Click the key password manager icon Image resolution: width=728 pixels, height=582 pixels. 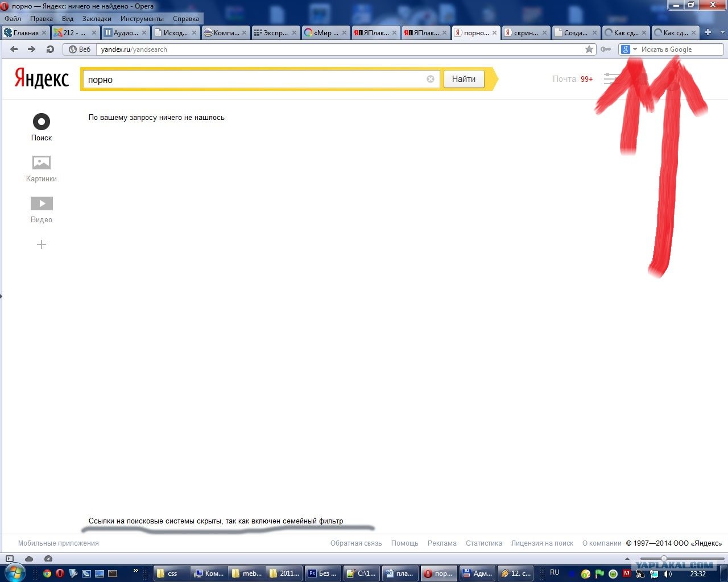[x=606, y=49]
